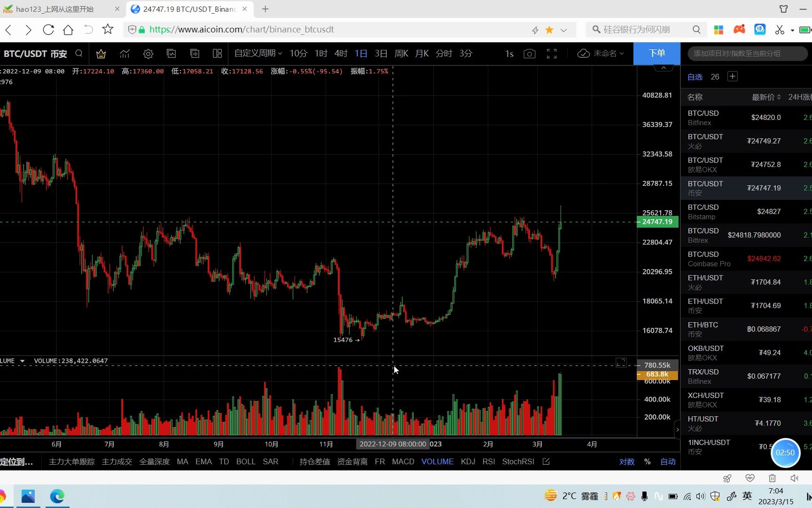Expand the watchlist side panel arrow
This screenshot has height=508, width=812.
[677, 429]
